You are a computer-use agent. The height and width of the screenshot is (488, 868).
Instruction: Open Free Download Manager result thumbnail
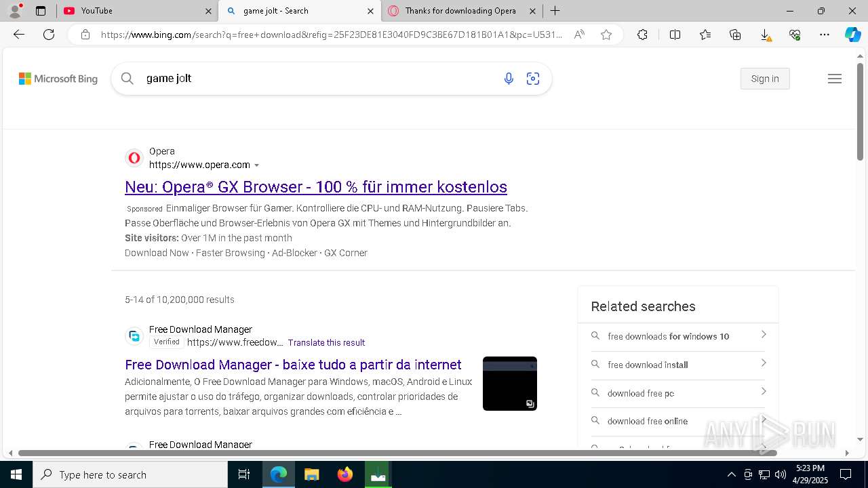pos(510,384)
